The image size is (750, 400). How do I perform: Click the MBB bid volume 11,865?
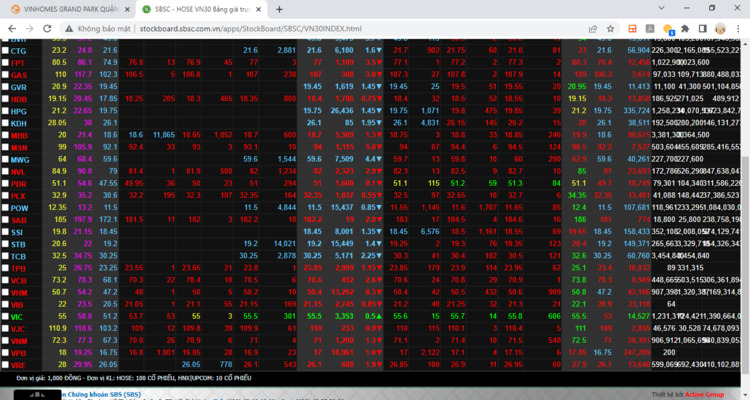click(163, 135)
